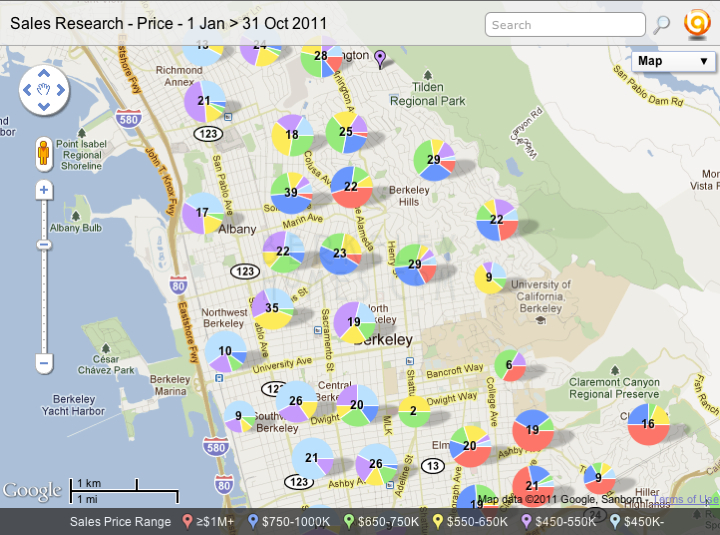Select the $550-650K yellow legend entry
720x535 pixels.
(x=470, y=522)
